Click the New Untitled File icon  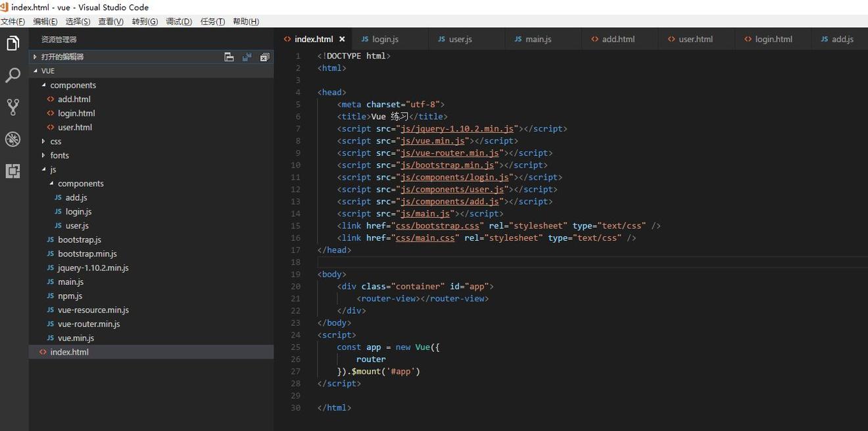pos(229,57)
